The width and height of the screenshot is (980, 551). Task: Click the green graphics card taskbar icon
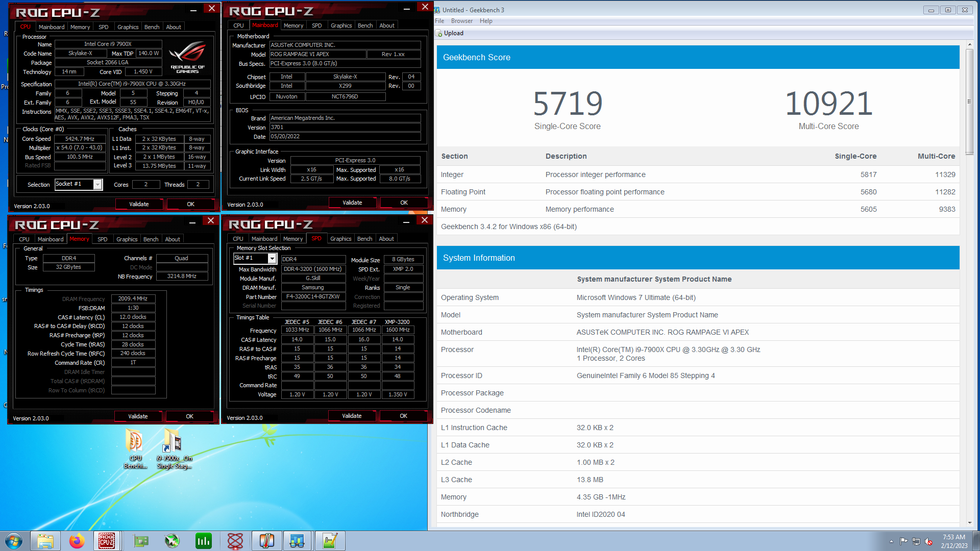[x=140, y=541]
